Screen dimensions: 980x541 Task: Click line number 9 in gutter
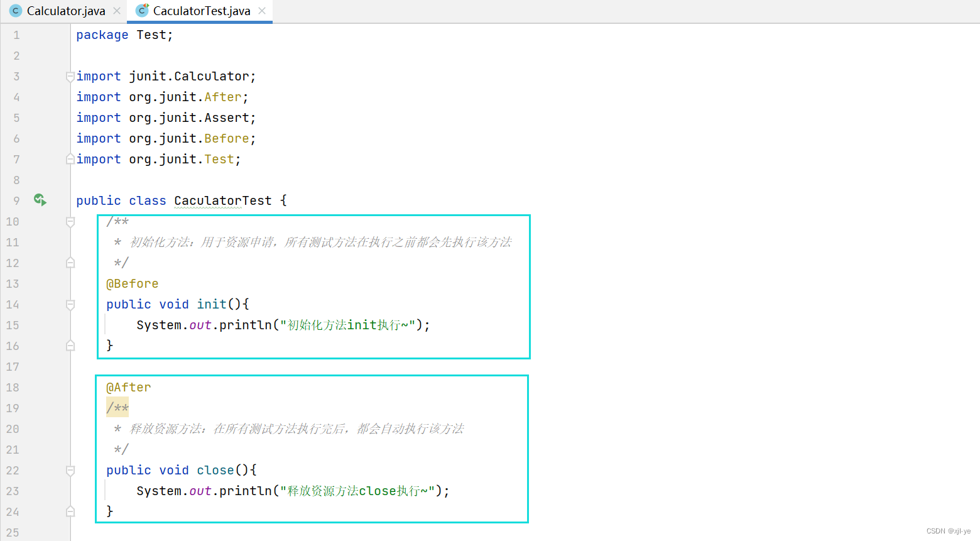point(16,200)
